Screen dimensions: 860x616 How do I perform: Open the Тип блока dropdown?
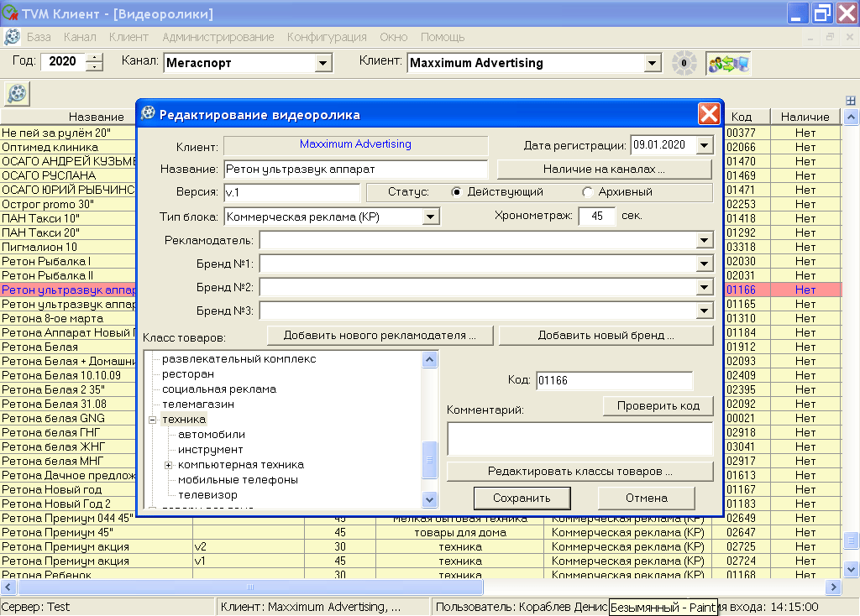[x=431, y=217]
